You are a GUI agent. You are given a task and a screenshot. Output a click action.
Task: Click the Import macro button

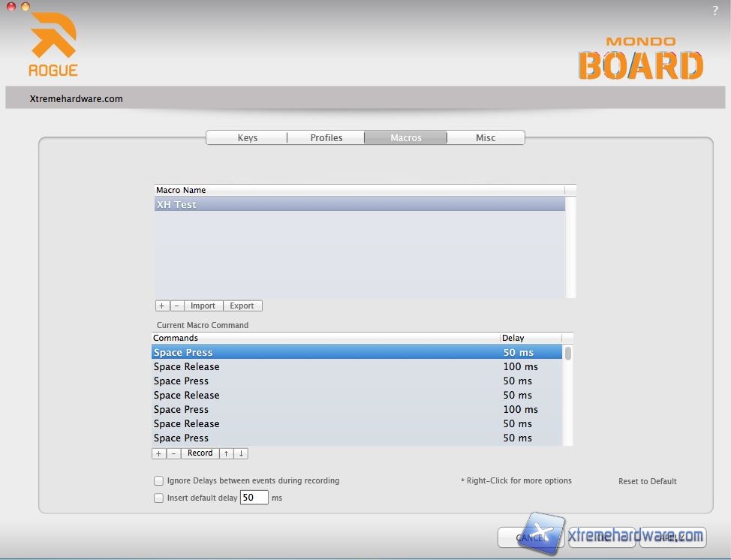(203, 306)
